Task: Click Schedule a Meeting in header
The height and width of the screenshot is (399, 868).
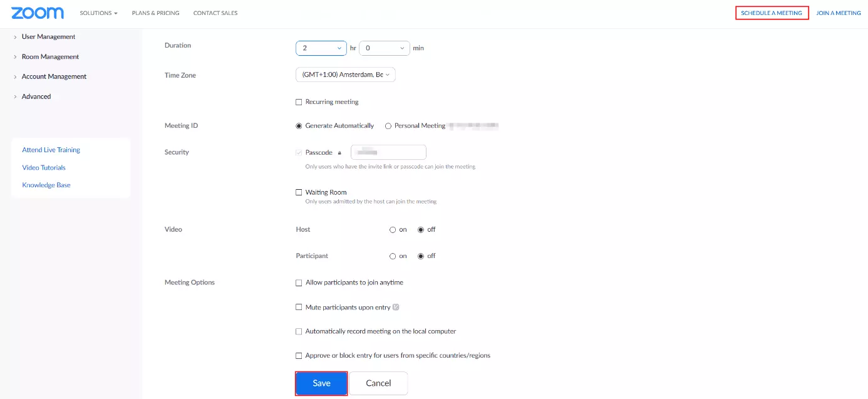Action: (x=772, y=13)
